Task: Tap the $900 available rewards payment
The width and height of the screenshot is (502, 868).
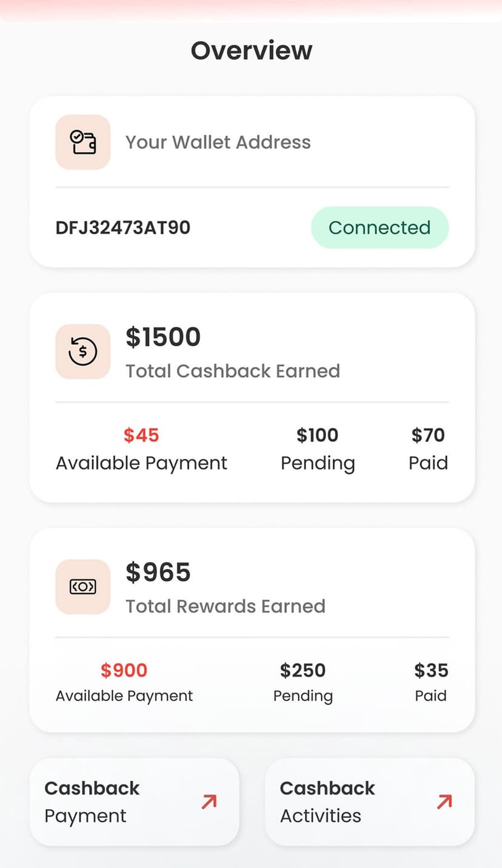Action: [x=124, y=670]
